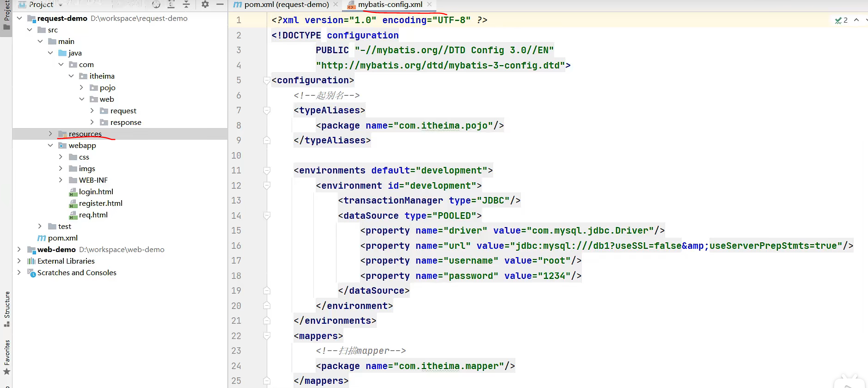Click the Scratches and Consoles icon
The image size is (868, 388).
[x=31, y=273]
